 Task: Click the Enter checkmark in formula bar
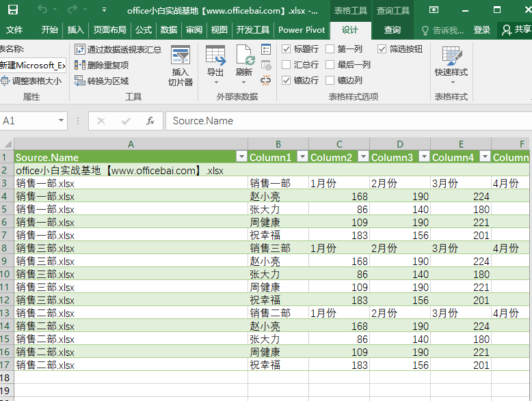[126, 121]
